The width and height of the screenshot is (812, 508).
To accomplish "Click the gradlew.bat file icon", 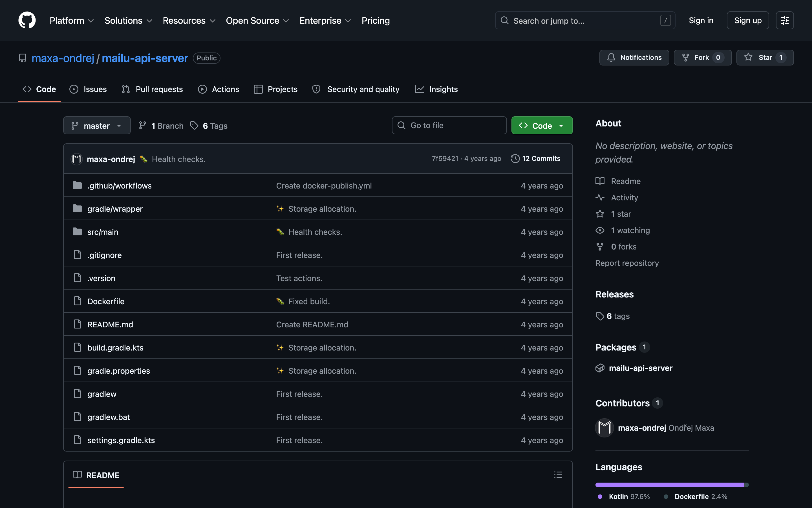I will tap(78, 417).
